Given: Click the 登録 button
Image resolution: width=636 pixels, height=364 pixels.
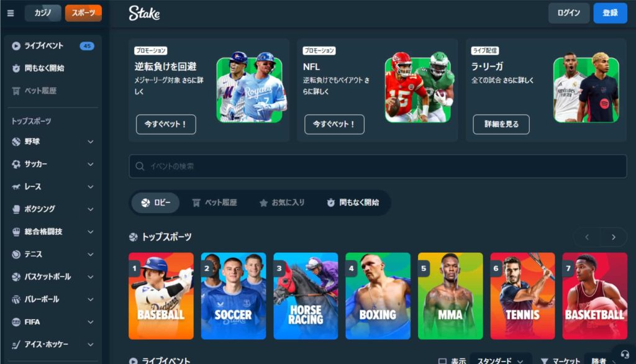Looking at the screenshot, I should (610, 13).
